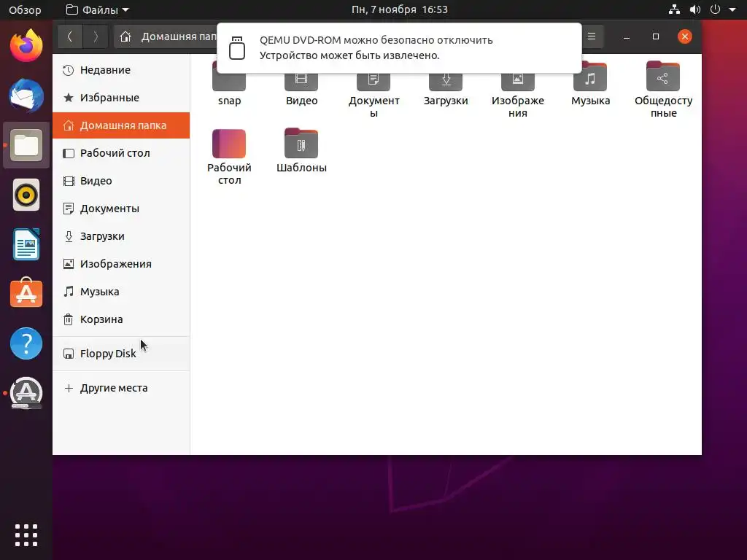Image resolution: width=747 pixels, height=560 pixels.
Task: Click Обзор to open Activities overview
Action: click(x=25, y=9)
